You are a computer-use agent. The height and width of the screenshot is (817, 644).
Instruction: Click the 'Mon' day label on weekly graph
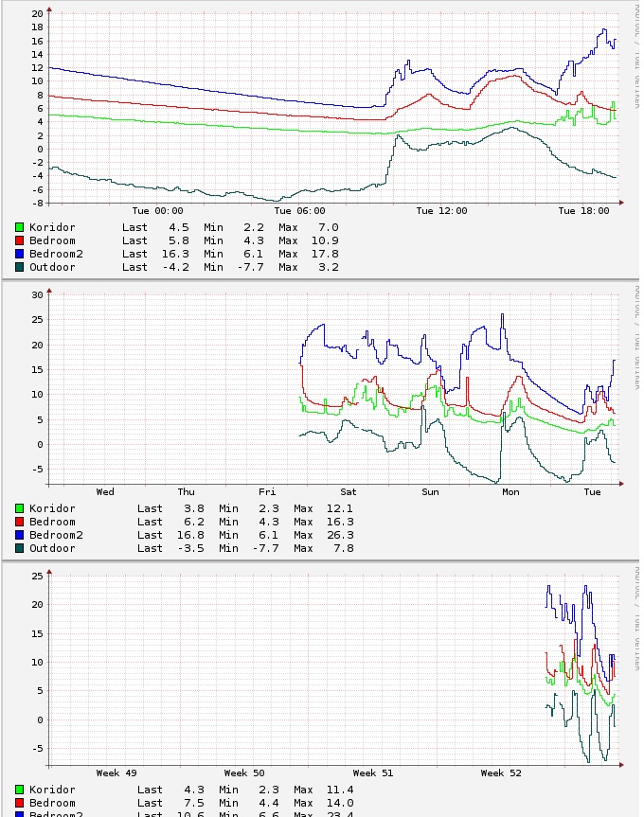coord(510,492)
